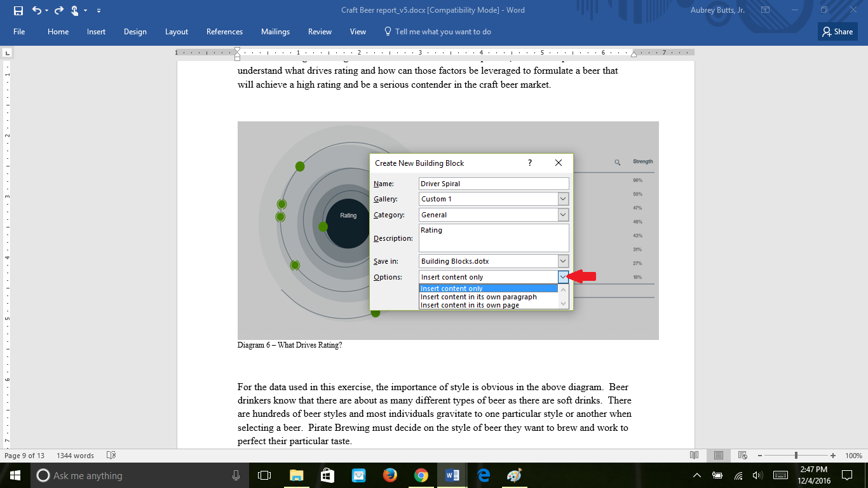This screenshot has width=868, height=488.
Task: Click the Save icon in Quick Access Toolbar
Action: click(18, 10)
